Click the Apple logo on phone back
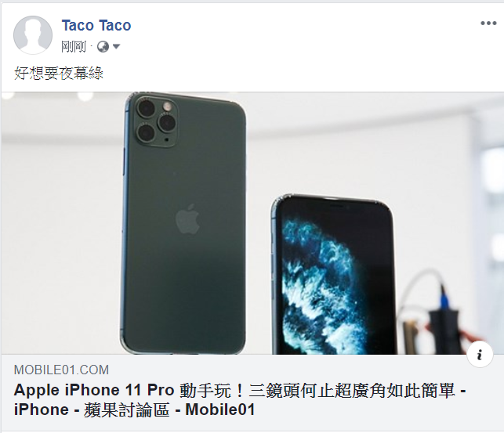Image resolution: width=504 pixels, height=433 pixels. point(187,218)
